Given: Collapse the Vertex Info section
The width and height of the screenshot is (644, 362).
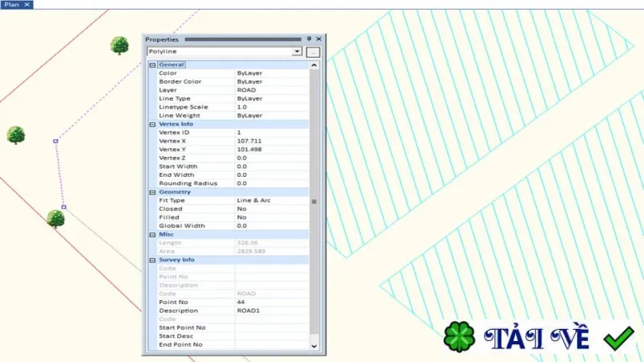Looking at the screenshot, I should (152, 125).
